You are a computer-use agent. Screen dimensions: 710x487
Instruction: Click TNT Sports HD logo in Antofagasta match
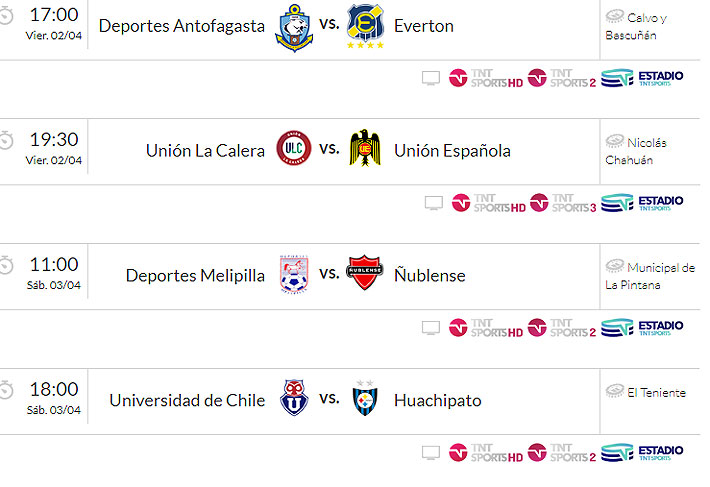[x=487, y=77]
